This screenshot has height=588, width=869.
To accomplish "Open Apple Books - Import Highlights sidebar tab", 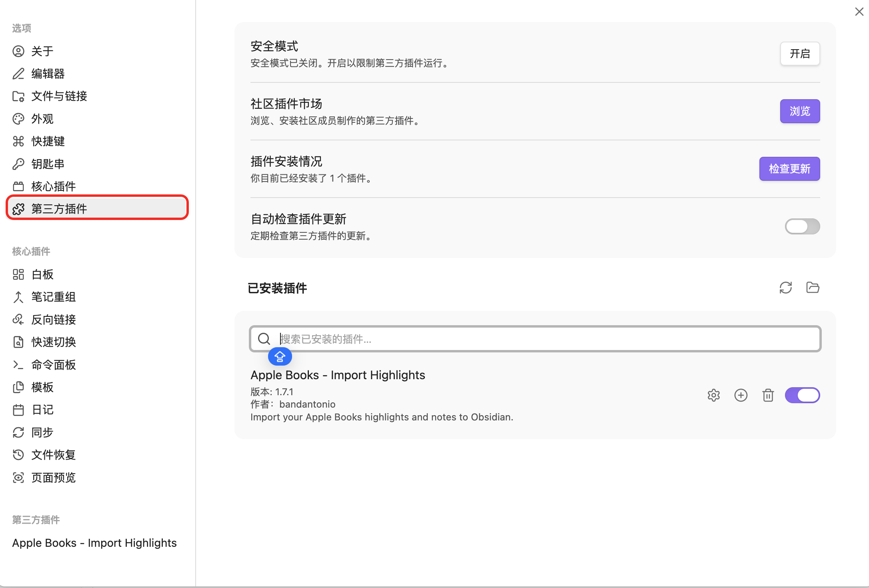I will [97, 543].
